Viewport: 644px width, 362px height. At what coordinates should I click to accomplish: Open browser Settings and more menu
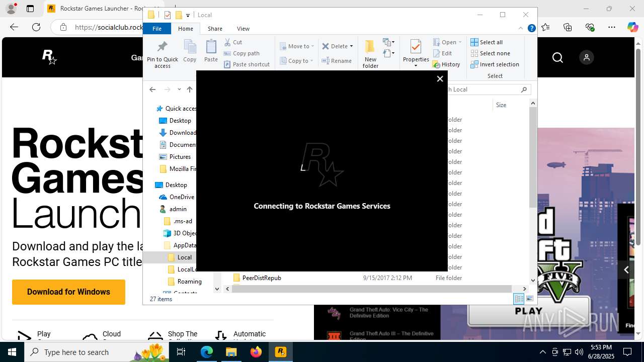tap(611, 27)
